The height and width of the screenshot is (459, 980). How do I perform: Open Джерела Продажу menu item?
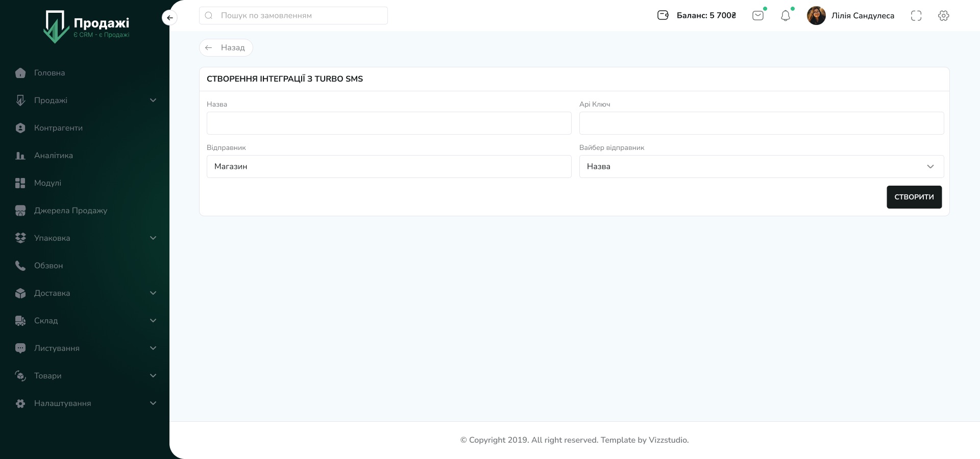[x=70, y=211]
